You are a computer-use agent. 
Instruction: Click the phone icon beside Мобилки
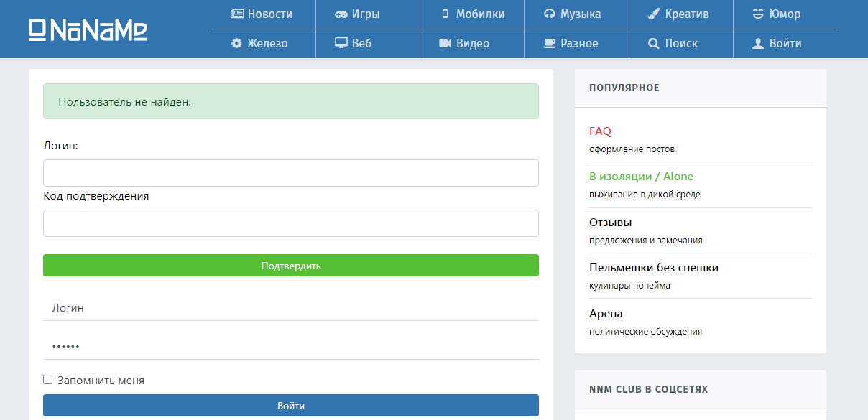click(445, 14)
